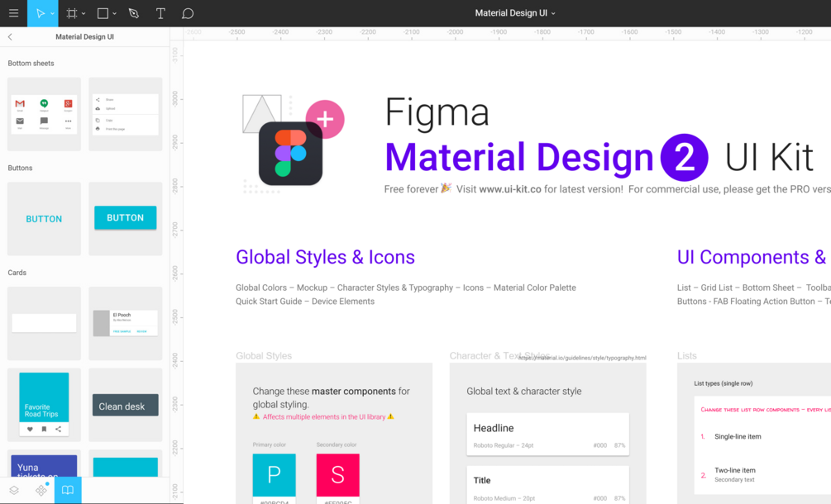Select the Rectangle shape tool

(x=103, y=13)
